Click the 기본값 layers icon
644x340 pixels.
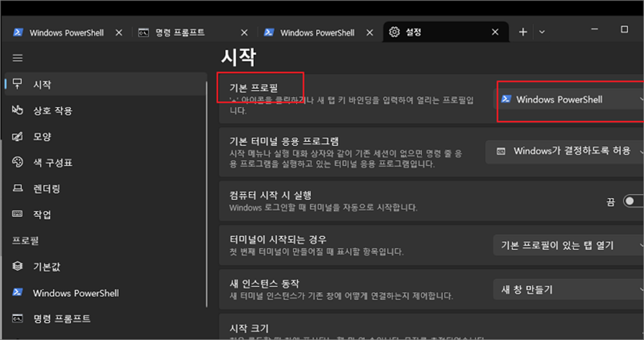[17, 266]
